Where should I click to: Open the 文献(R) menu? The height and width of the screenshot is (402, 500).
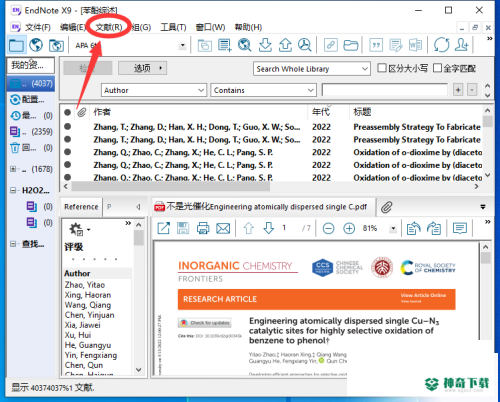(109, 27)
